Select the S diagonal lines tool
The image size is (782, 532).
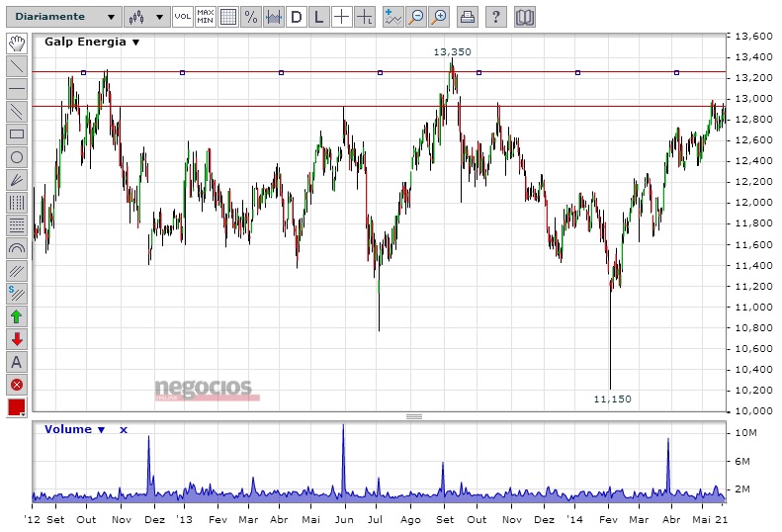pos(17,294)
